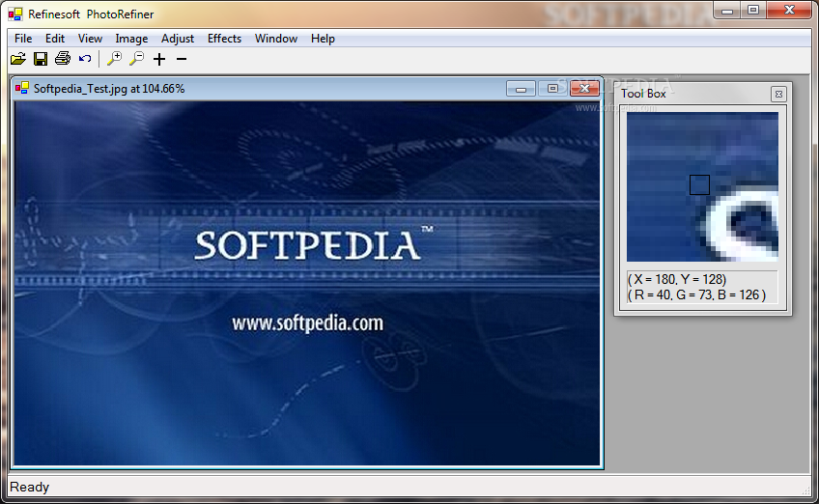Click the R = 40, G = 73, B = 126 readout
The width and height of the screenshot is (819, 504).
click(x=696, y=295)
